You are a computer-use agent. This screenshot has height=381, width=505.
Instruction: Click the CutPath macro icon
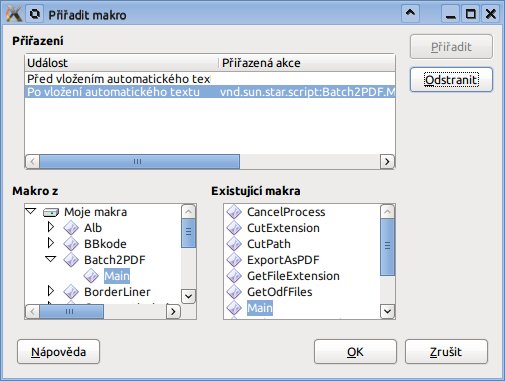click(x=234, y=244)
